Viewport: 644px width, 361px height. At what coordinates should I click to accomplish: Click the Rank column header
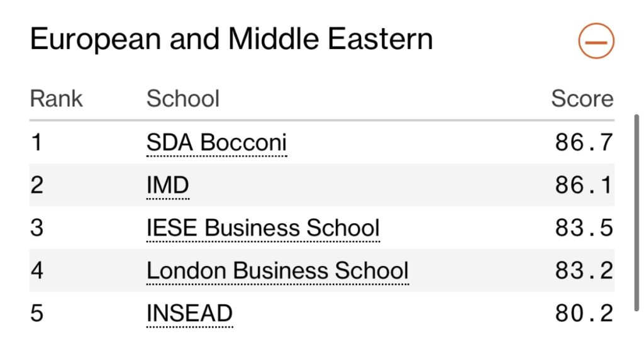(x=57, y=99)
